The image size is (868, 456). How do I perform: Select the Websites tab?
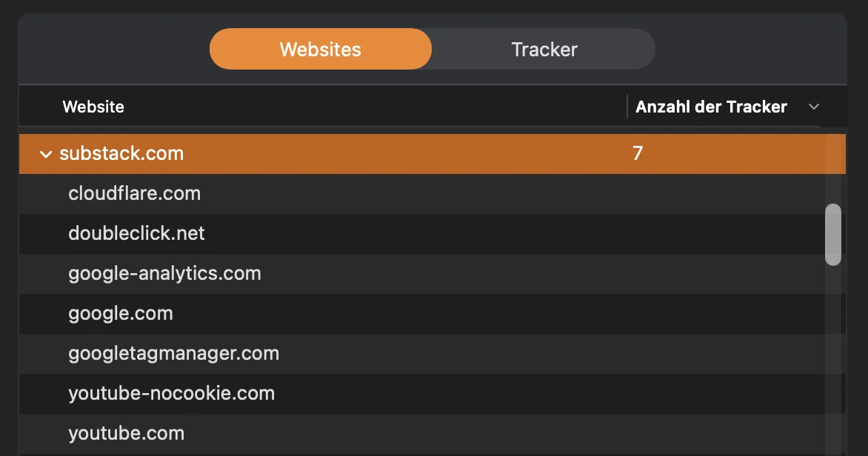[x=320, y=49]
